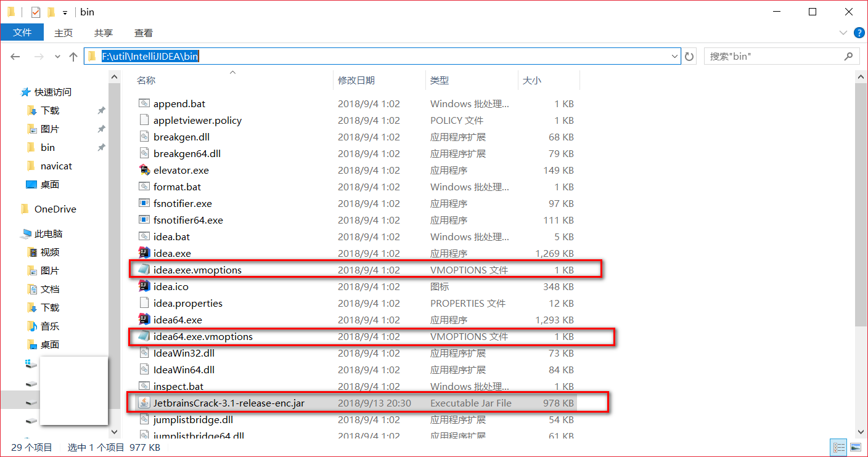Click the idea64.exe.vmoptions file icon
Viewport: 868px width, 457px height.
(144, 336)
